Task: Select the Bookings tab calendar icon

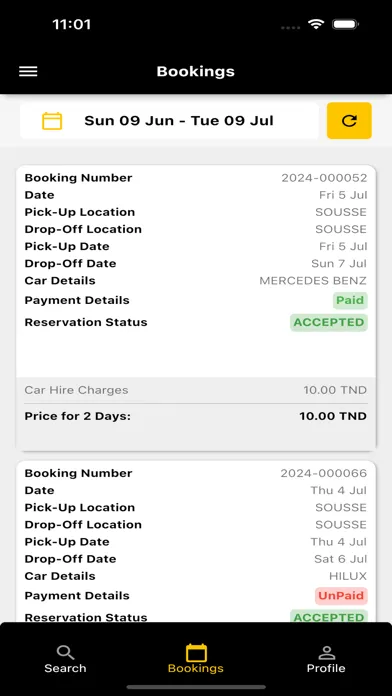Action: 196,652
